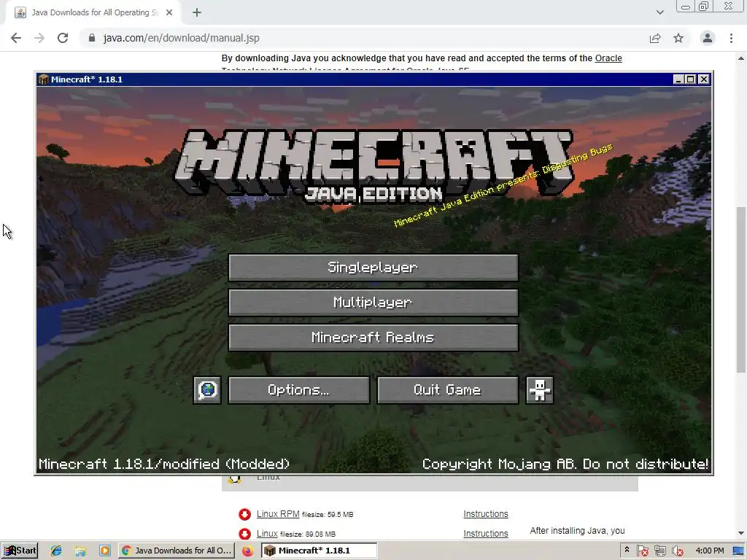The height and width of the screenshot is (560, 747).
Task: Launch Internet Explorer from the taskbar
Action: (55, 551)
